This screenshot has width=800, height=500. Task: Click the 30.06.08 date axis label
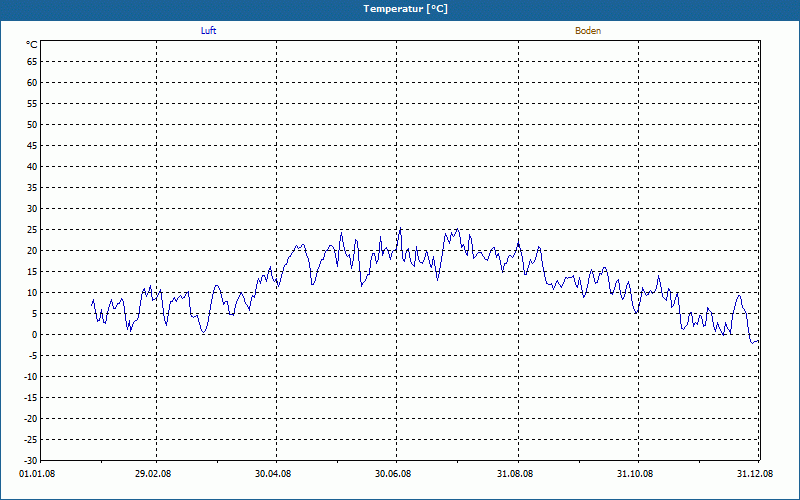pyautogui.click(x=393, y=474)
